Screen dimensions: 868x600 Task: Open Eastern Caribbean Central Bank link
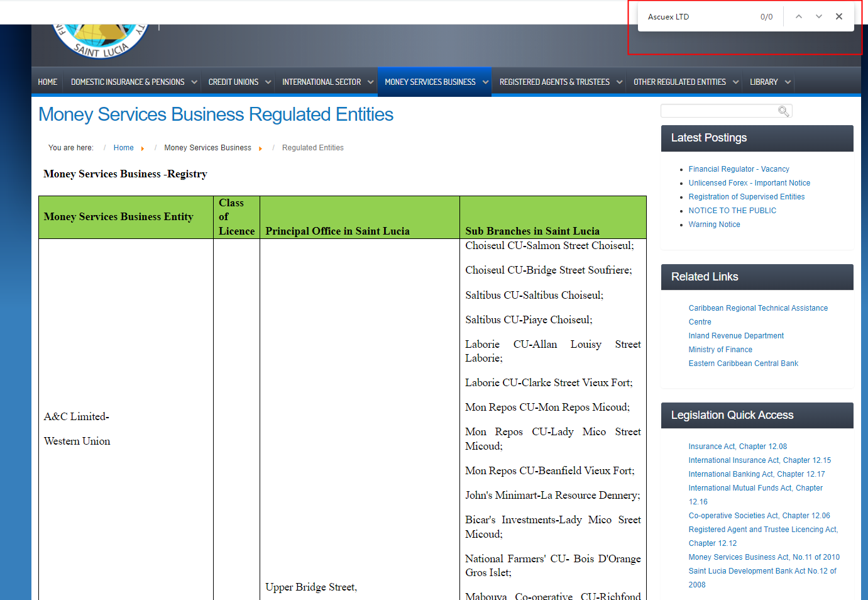tap(743, 364)
